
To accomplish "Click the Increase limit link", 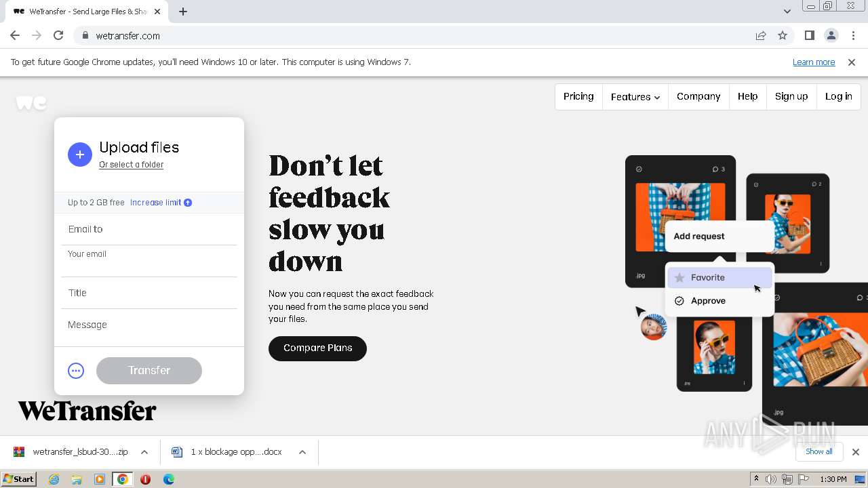I will click(161, 203).
